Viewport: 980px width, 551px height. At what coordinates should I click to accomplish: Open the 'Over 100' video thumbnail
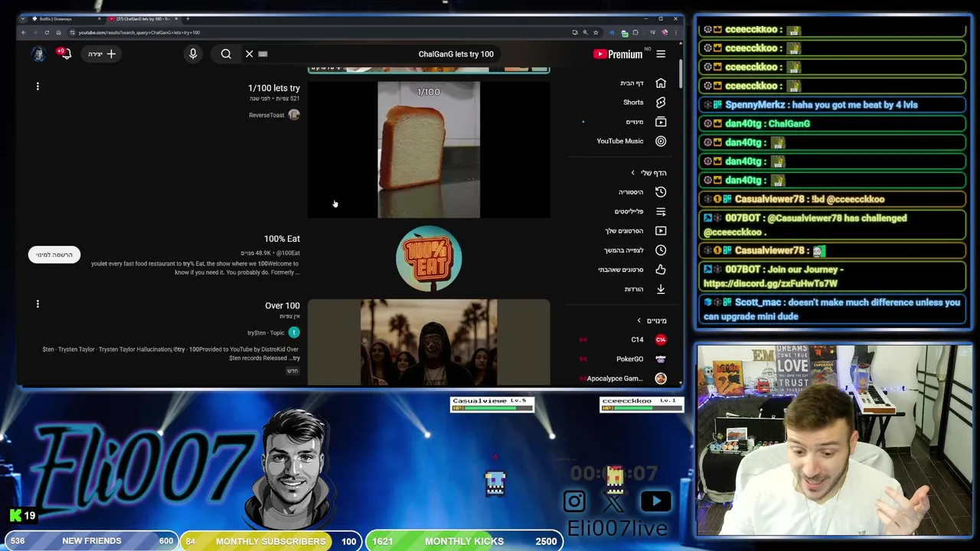click(429, 342)
